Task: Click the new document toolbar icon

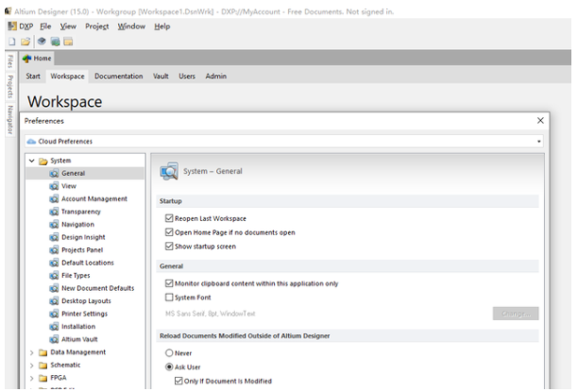Action: [x=12, y=42]
